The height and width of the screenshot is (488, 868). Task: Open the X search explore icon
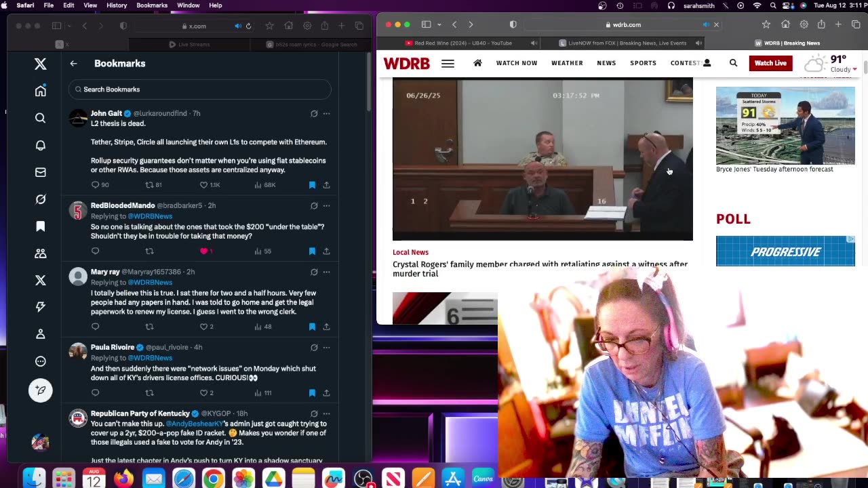[x=41, y=118]
